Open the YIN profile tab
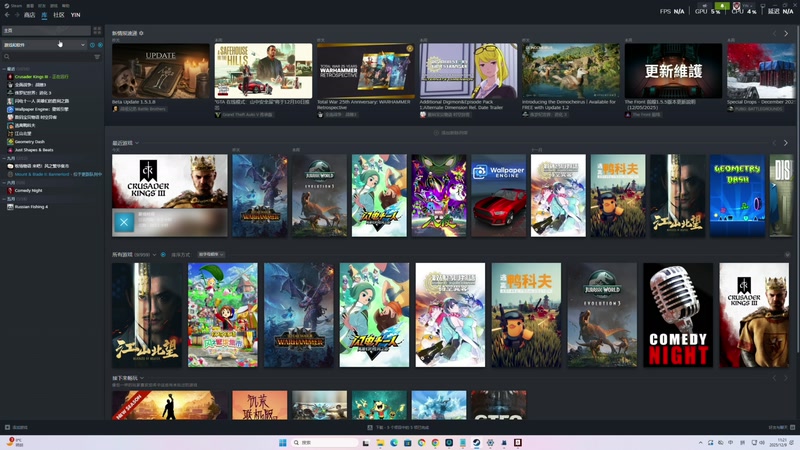Viewport: 800px width, 450px height. point(76,15)
